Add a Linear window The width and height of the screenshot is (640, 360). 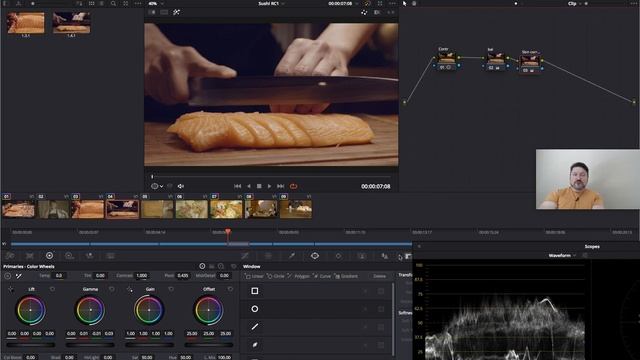tap(254, 276)
